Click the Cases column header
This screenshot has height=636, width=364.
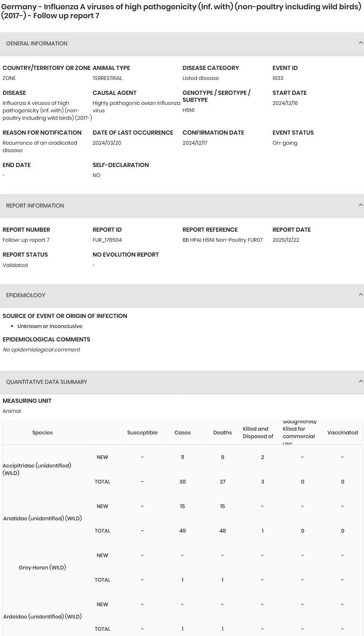(182, 433)
